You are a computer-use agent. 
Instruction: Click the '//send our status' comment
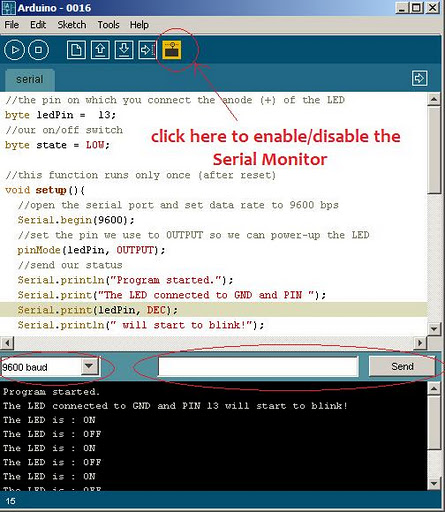70,265
